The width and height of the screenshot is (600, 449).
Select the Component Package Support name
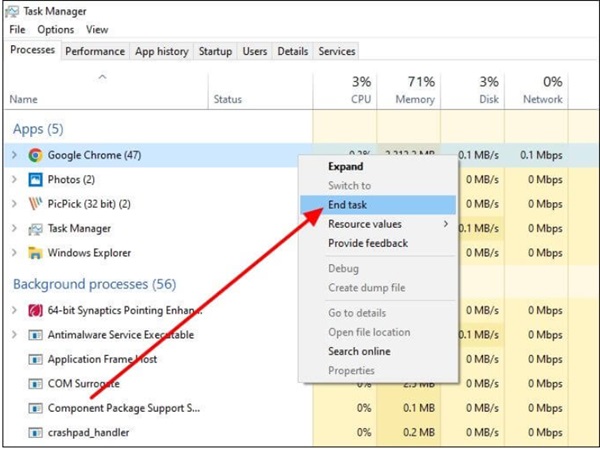tap(124, 408)
